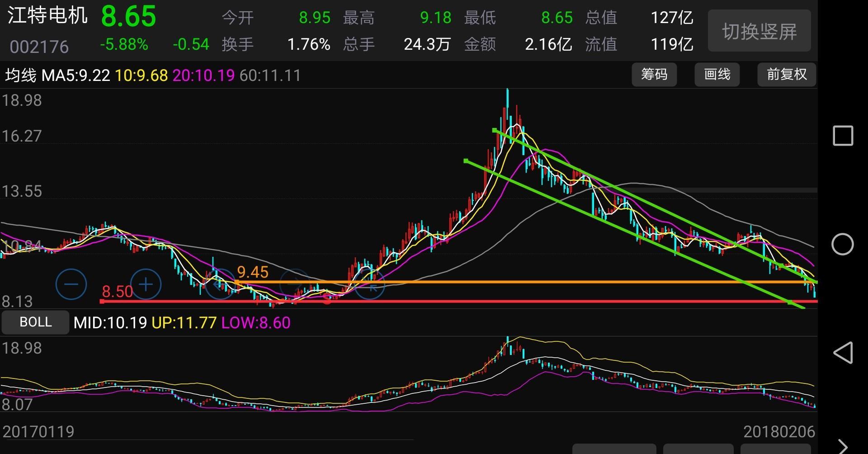Tap the zoom in plus circle icon

[146, 284]
